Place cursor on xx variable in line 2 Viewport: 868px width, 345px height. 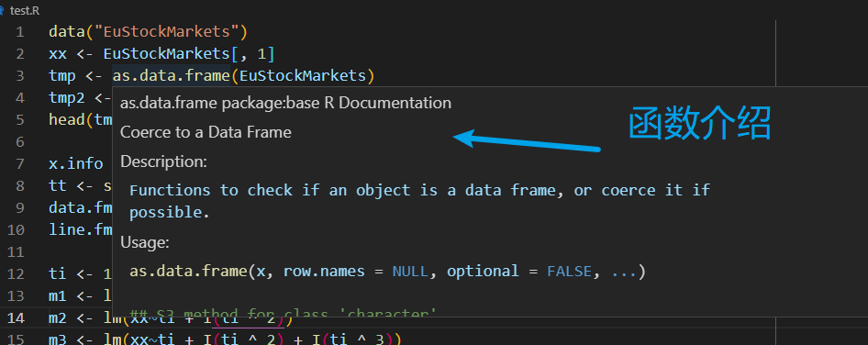click(58, 54)
